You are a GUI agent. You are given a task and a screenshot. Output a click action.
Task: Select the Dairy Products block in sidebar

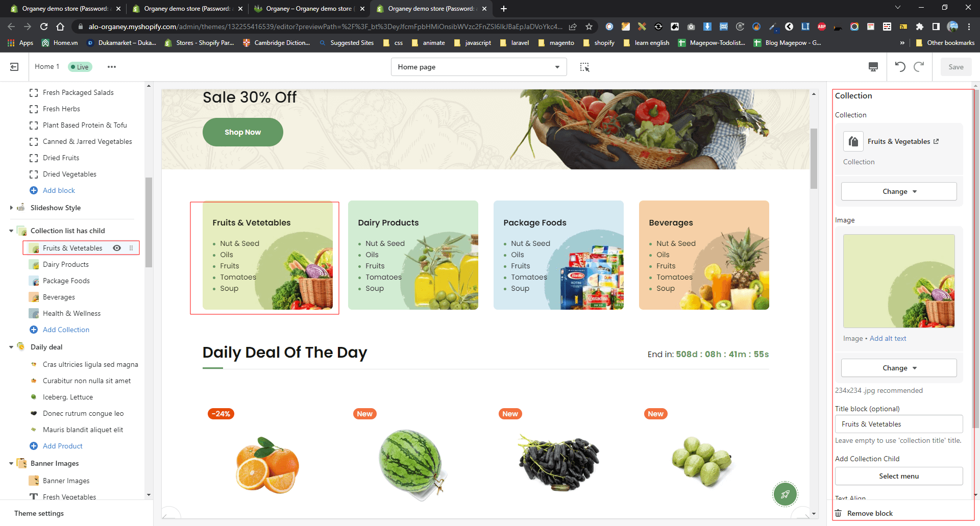click(66, 264)
